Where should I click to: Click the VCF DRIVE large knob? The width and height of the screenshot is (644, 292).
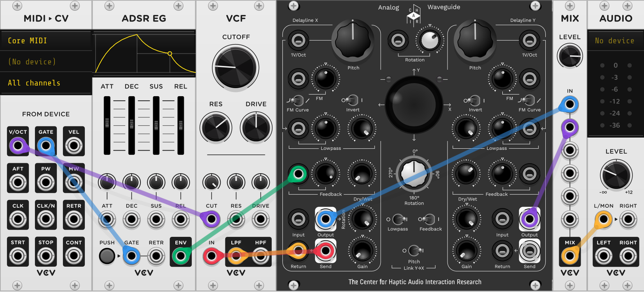point(256,127)
